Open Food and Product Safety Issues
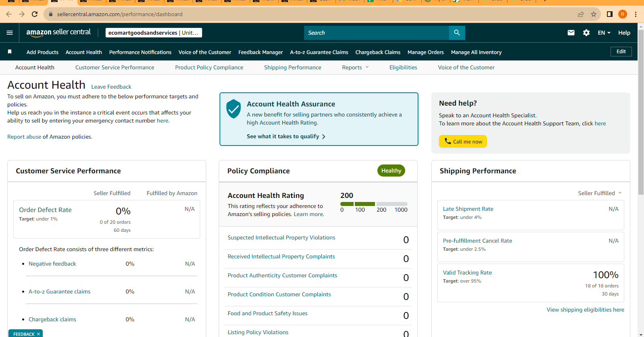The height and width of the screenshot is (337, 644). click(x=267, y=313)
